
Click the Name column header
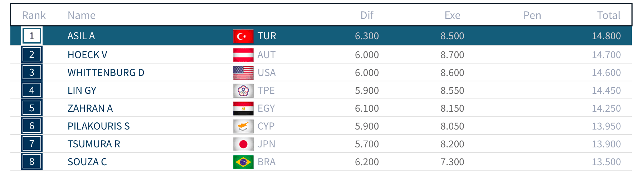point(82,15)
